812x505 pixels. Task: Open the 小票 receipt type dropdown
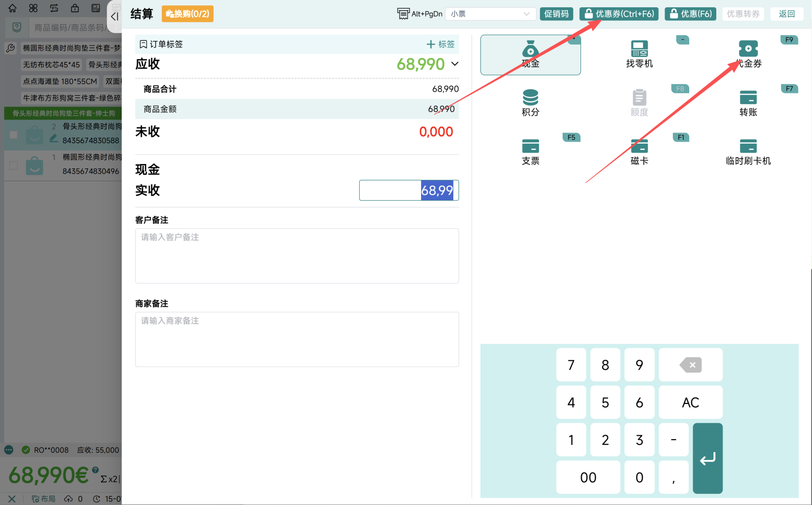(490, 14)
